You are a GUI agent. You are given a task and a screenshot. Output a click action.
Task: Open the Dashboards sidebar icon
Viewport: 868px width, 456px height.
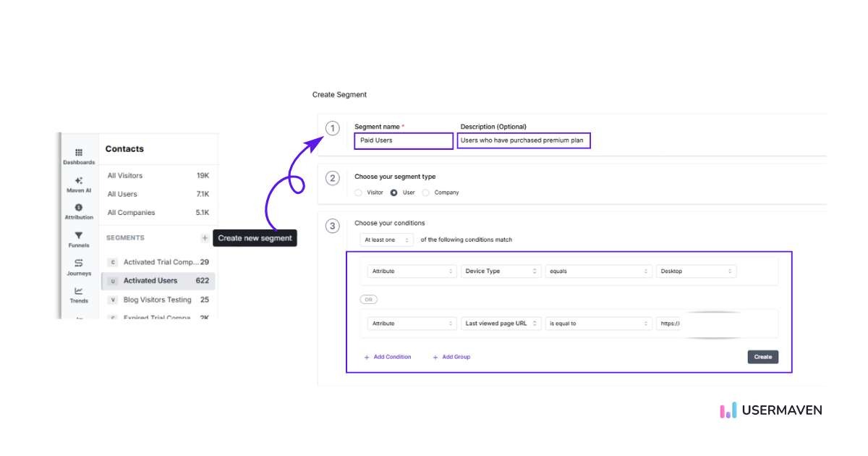pos(79,153)
